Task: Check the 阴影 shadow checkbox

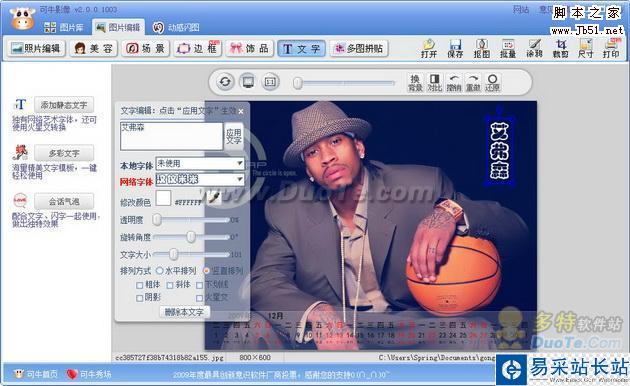Action: click(x=139, y=298)
